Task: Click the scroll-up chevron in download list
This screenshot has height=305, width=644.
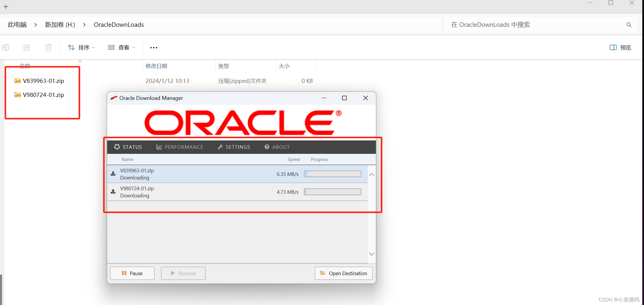Action: (371, 174)
